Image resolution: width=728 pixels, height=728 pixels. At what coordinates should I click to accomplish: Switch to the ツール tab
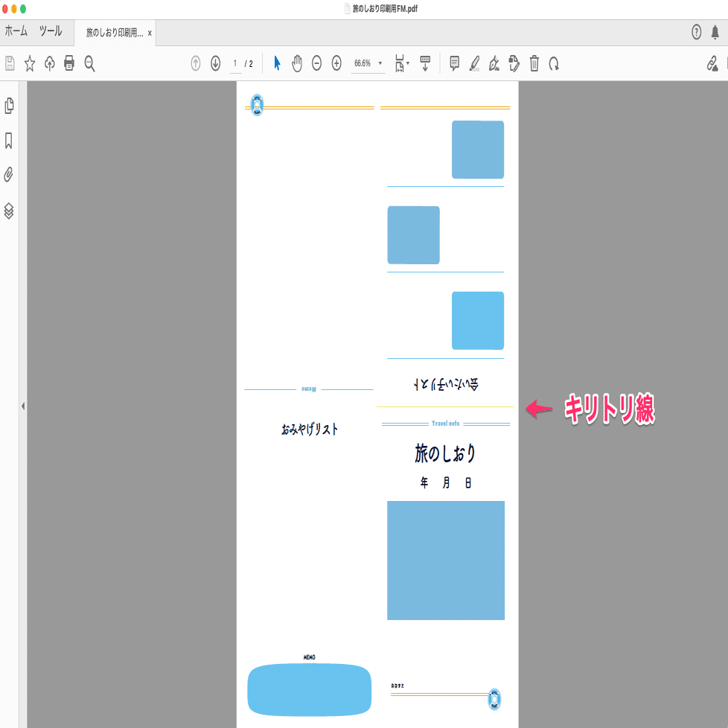point(51,31)
